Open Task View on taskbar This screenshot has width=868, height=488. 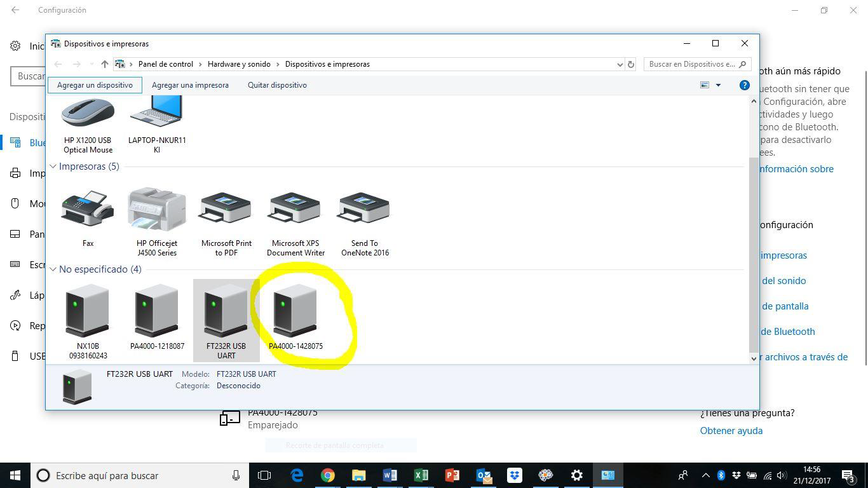[x=264, y=475]
